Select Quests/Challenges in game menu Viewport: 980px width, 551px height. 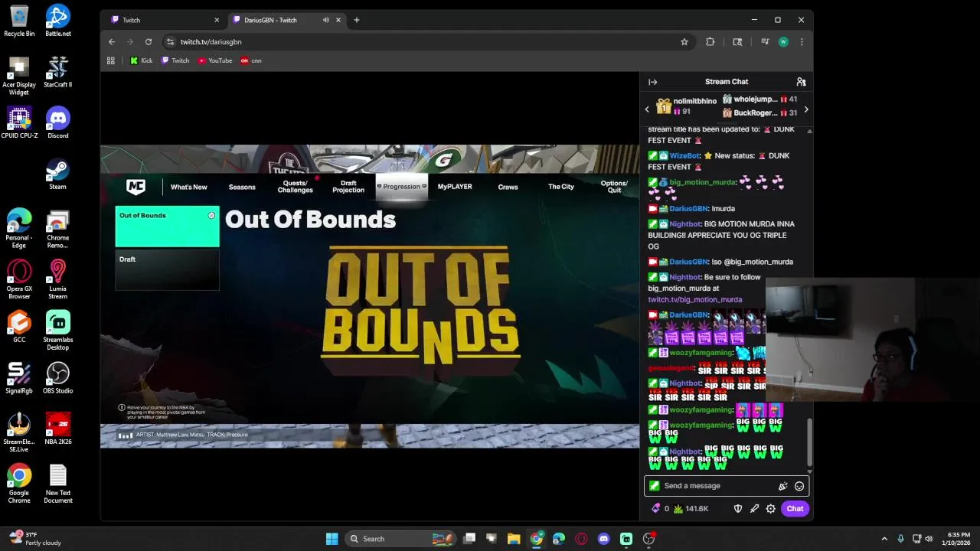pos(296,187)
